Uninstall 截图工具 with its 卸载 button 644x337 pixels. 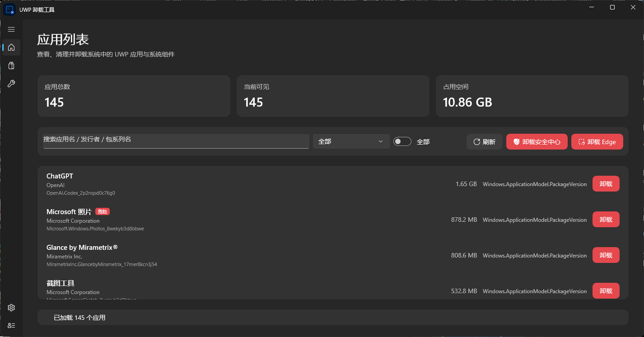pos(606,291)
